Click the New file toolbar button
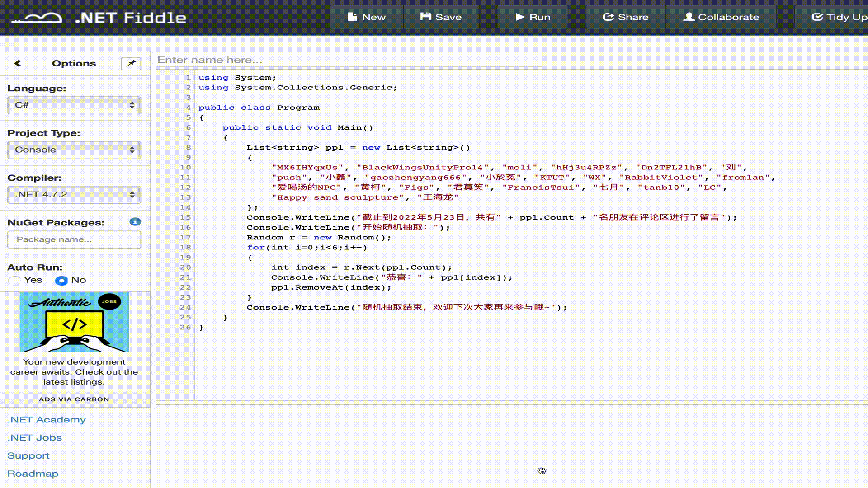This screenshot has height=488, width=868. 367,17
